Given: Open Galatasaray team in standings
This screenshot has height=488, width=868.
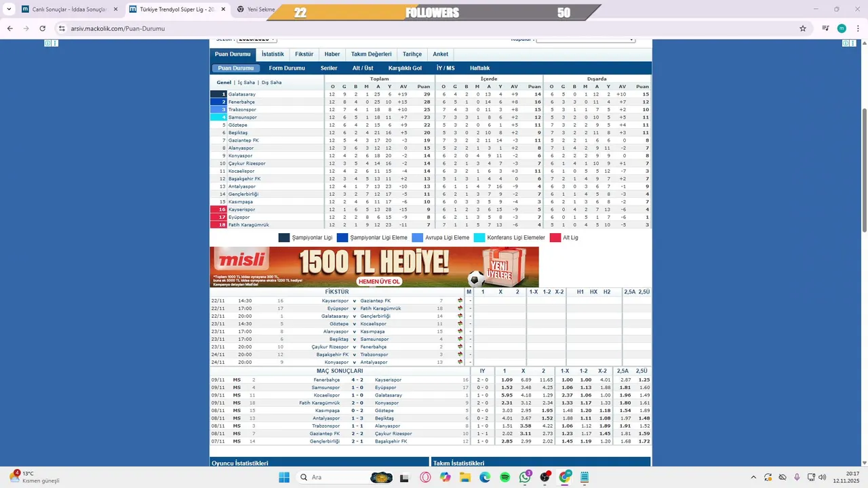Looking at the screenshot, I should [242, 94].
